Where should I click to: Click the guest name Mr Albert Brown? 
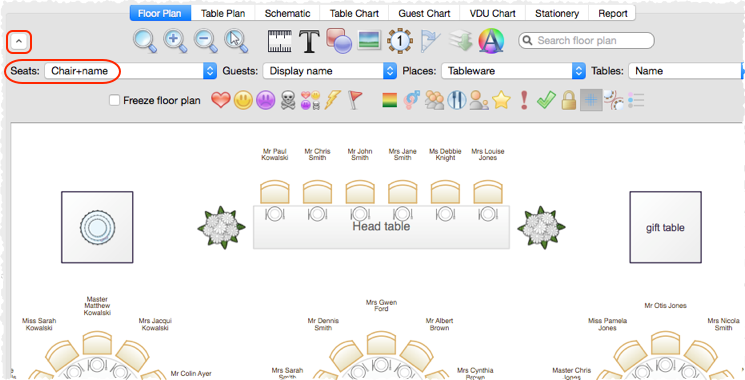[439, 324]
